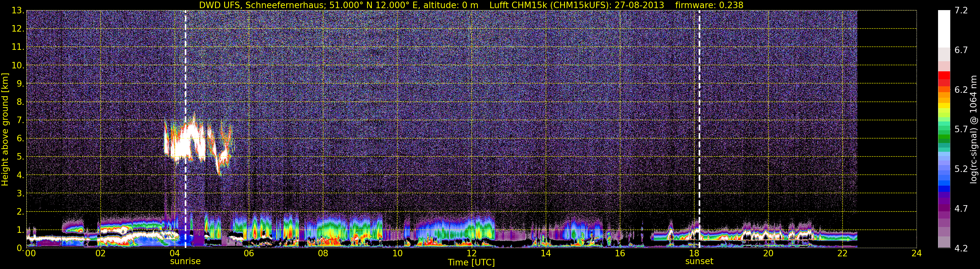The width and height of the screenshot is (980, 269).
Task: Click the height tick label '9.'
Action: click(x=20, y=83)
